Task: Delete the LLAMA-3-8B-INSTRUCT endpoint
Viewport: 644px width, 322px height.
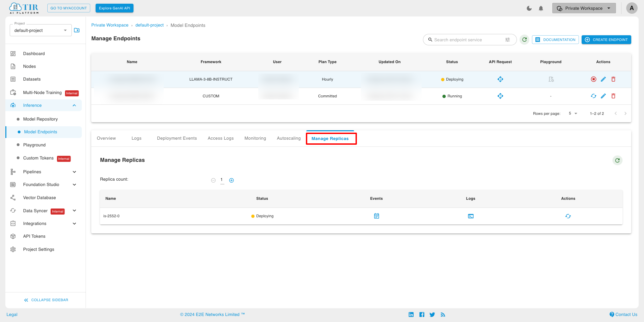Action: (613, 79)
